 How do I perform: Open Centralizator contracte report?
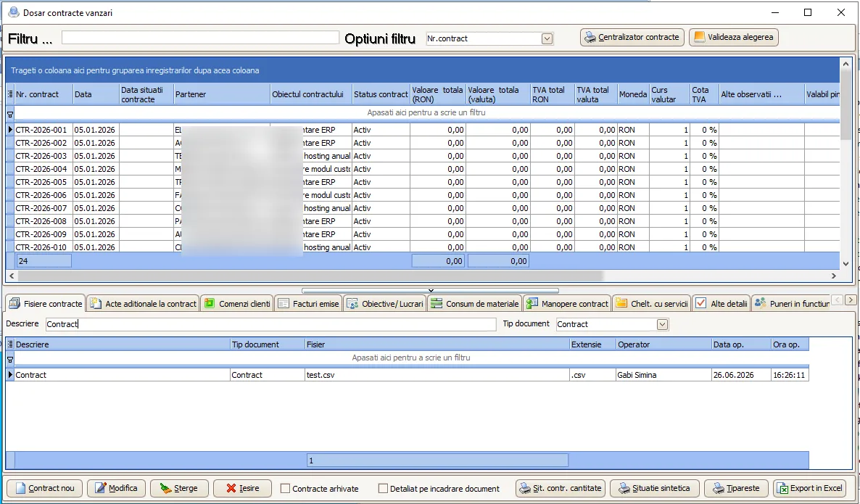tap(632, 37)
